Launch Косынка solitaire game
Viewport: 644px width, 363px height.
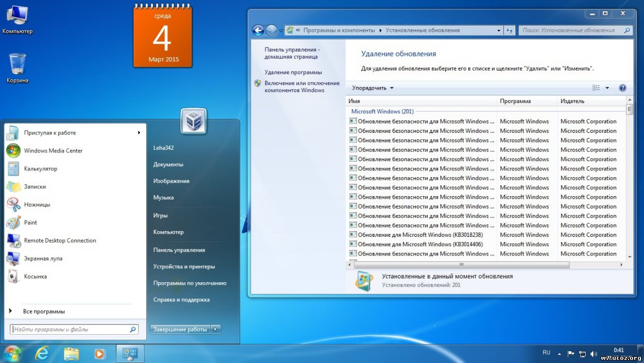(x=75, y=276)
